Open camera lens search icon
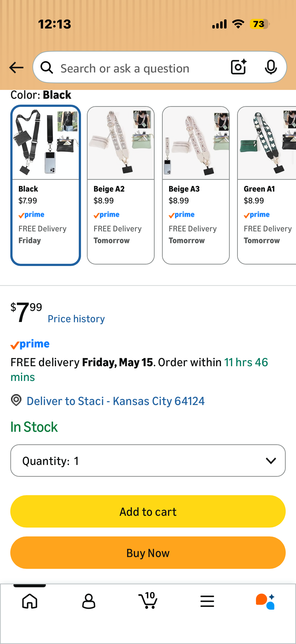The image size is (296, 644). [239, 67]
